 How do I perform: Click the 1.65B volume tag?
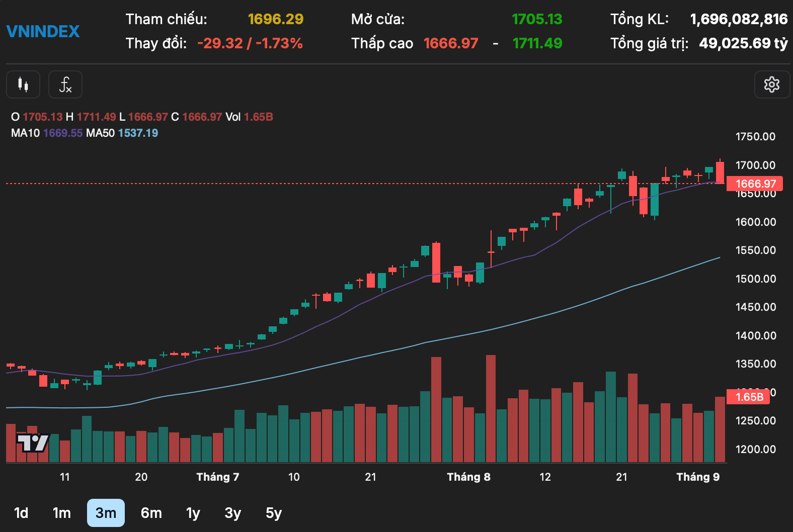coord(748,397)
